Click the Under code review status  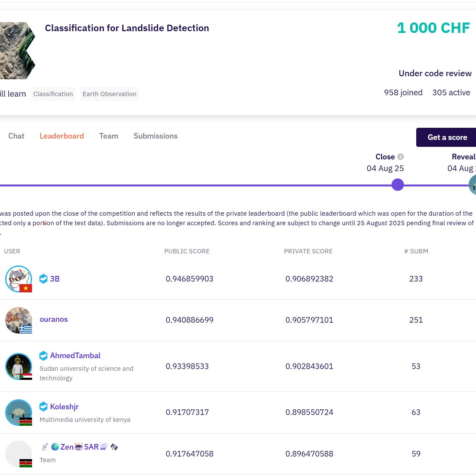(x=435, y=73)
